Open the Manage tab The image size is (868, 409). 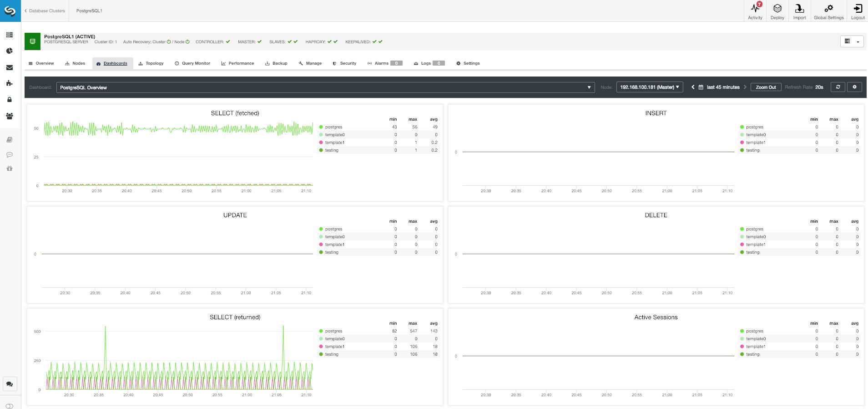pyautogui.click(x=310, y=63)
